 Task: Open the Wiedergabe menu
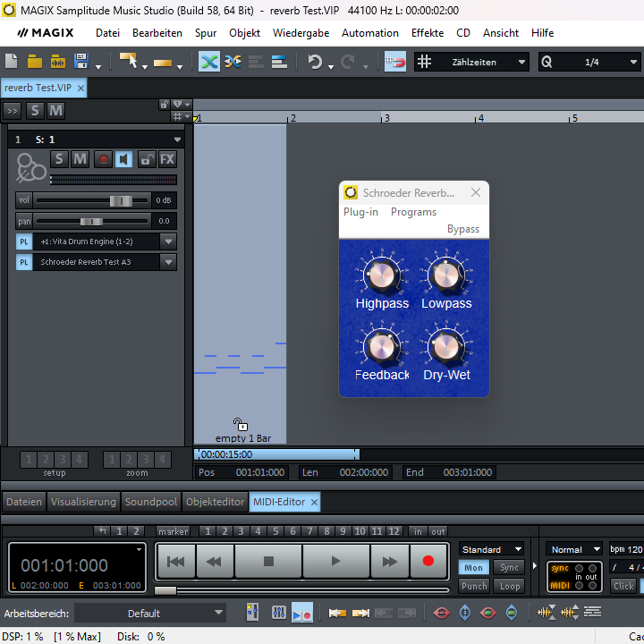pos(301,33)
